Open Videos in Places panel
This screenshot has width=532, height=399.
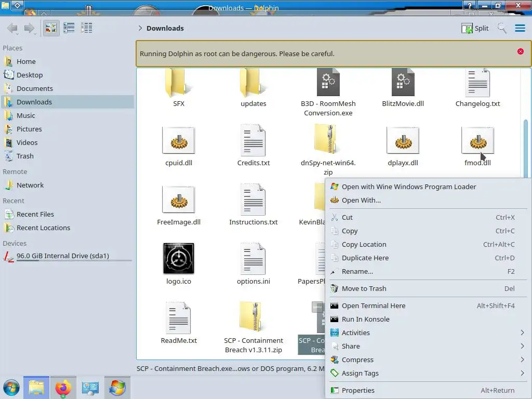[67, 143]
